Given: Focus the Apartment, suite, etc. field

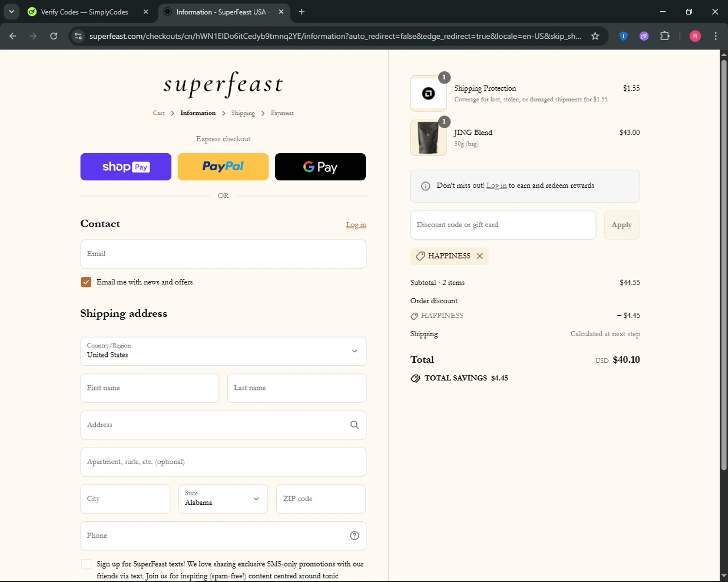Looking at the screenshot, I should (223, 462).
